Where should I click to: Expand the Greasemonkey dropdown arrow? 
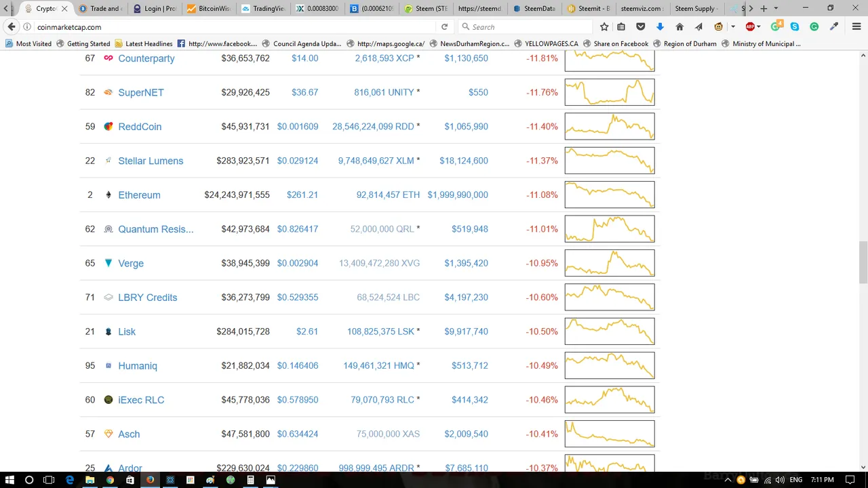click(732, 27)
